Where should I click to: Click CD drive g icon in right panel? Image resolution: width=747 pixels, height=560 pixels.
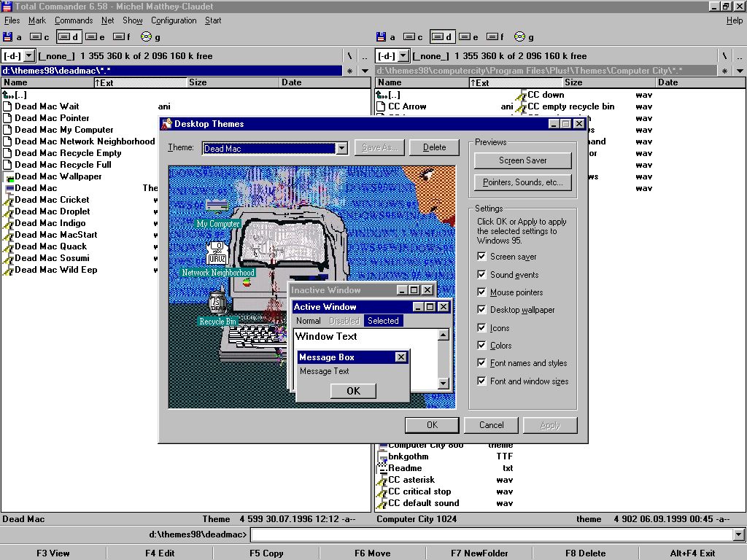[x=519, y=36]
